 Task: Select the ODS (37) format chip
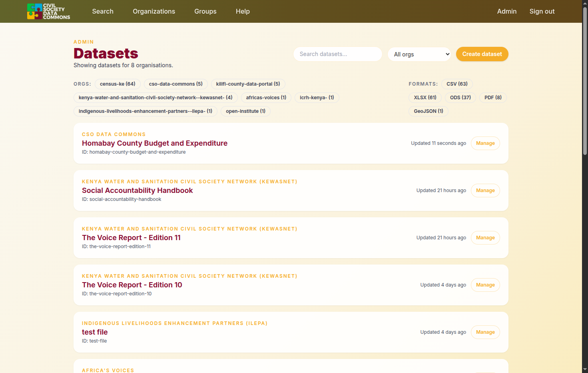pos(460,98)
